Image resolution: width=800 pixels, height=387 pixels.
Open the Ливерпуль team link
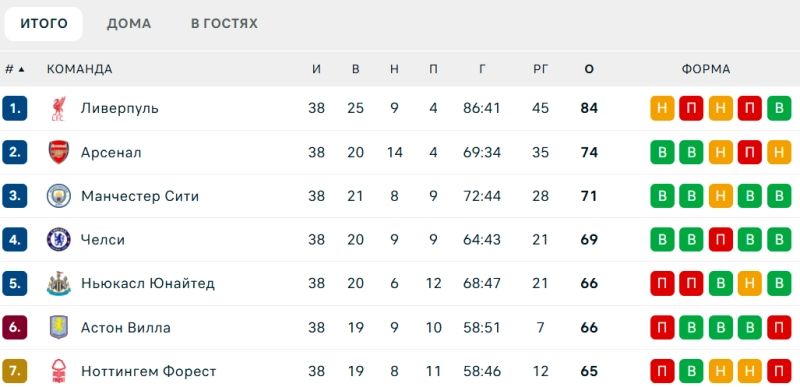click(119, 108)
